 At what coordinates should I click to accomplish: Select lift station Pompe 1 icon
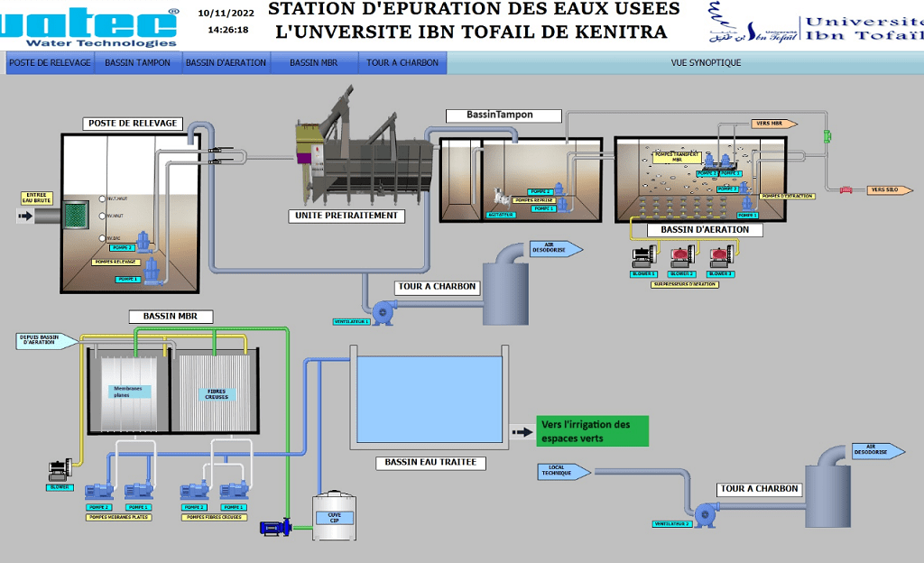(152, 271)
